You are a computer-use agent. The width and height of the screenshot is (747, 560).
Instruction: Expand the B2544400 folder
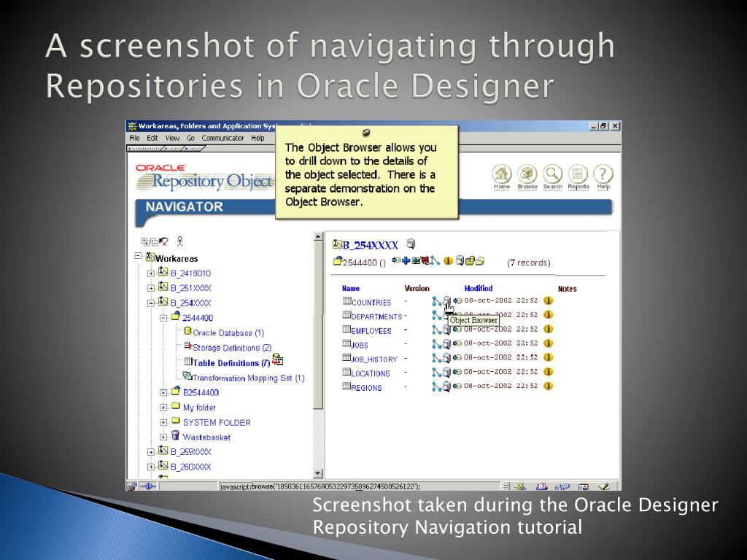tap(163, 393)
